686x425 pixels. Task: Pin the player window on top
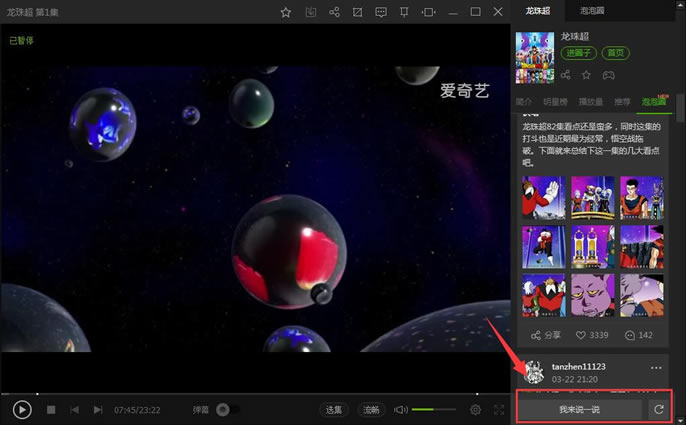point(404,12)
